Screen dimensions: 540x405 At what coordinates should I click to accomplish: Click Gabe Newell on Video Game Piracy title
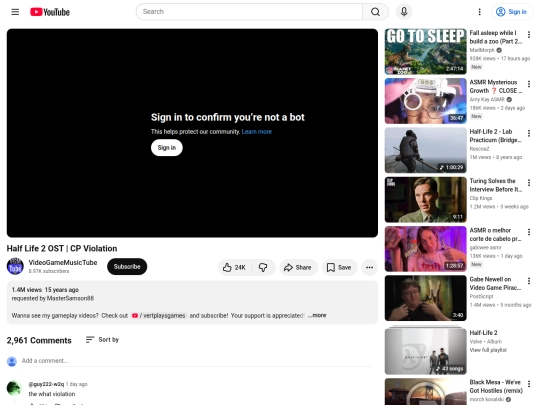495,283
